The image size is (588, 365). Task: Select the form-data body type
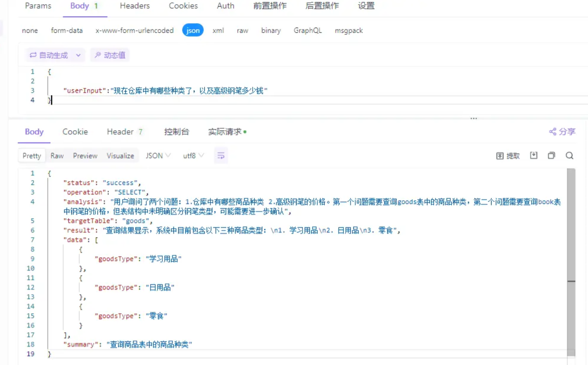tap(66, 30)
